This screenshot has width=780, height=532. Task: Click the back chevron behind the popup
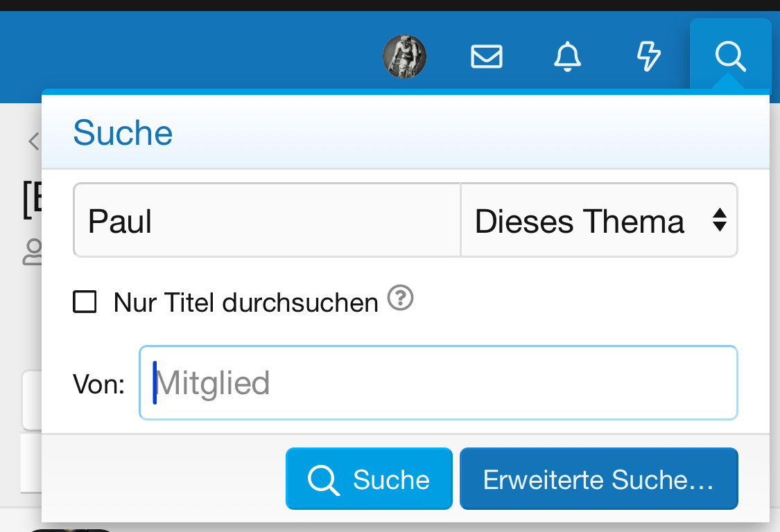[33, 141]
